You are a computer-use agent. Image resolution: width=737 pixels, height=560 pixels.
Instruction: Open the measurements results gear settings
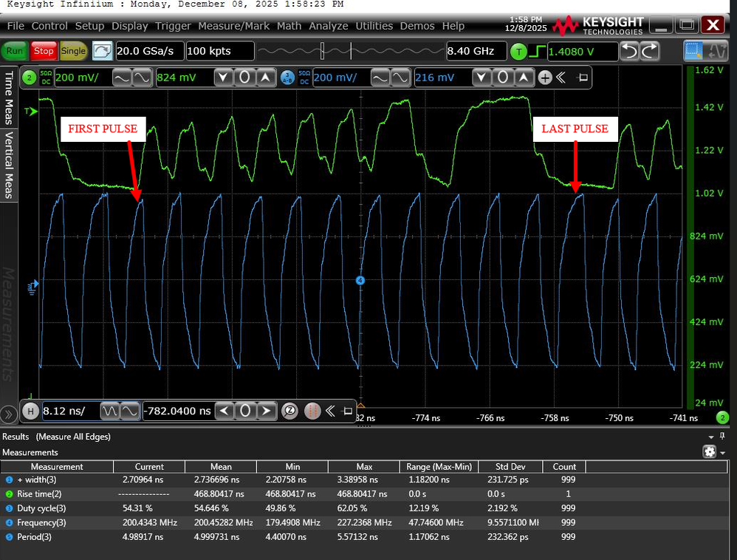(x=710, y=452)
